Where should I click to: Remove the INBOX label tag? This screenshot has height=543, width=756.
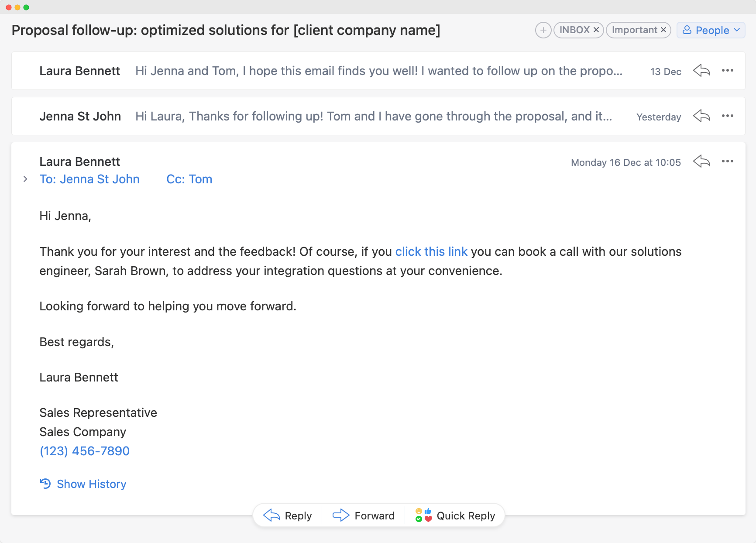click(x=596, y=30)
